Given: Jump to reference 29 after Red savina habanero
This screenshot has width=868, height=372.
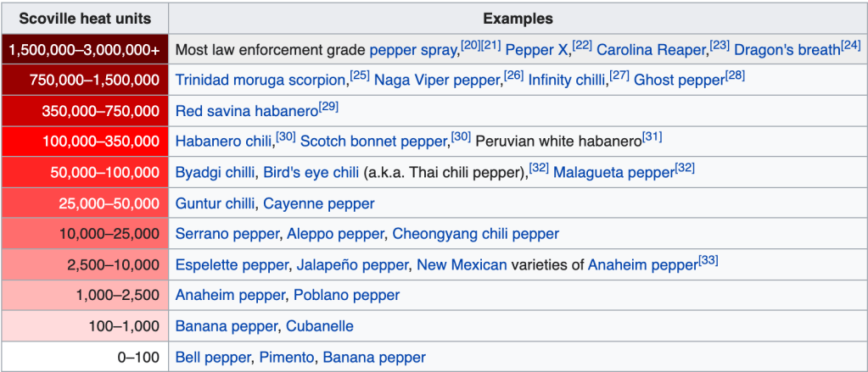Looking at the screenshot, I should point(328,106).
